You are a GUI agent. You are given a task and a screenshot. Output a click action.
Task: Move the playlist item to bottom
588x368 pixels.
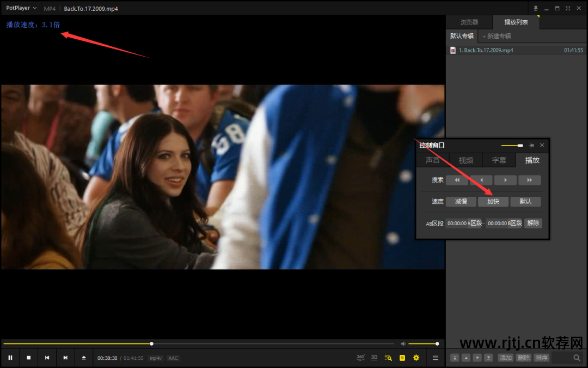pyautogui.click(x=488, y=358)
